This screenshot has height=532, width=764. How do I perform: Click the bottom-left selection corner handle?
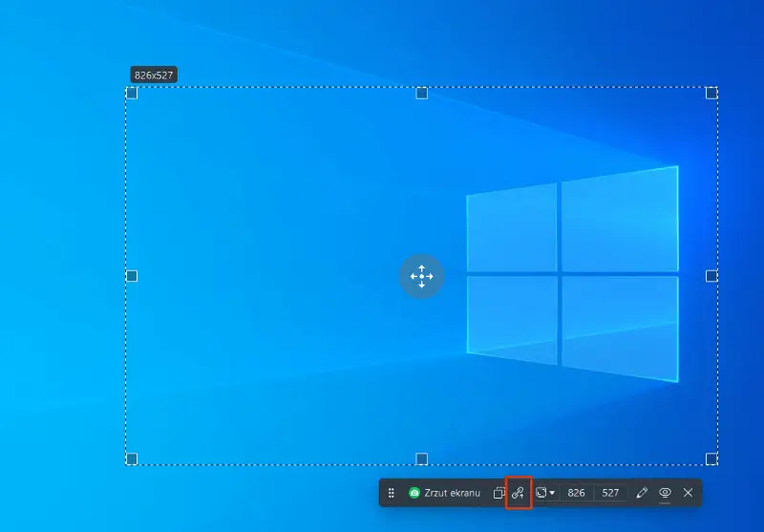point(132,458)
